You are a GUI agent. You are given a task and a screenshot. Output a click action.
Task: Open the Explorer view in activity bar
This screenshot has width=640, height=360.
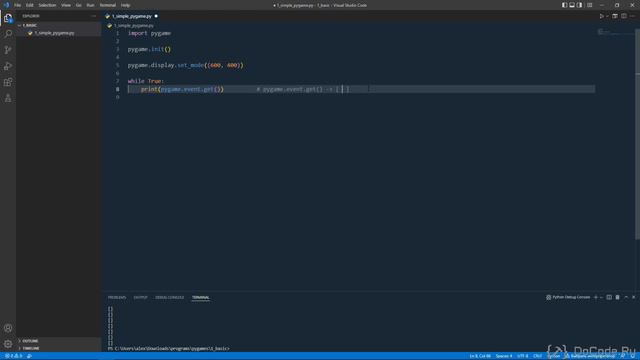pos(8,18)
